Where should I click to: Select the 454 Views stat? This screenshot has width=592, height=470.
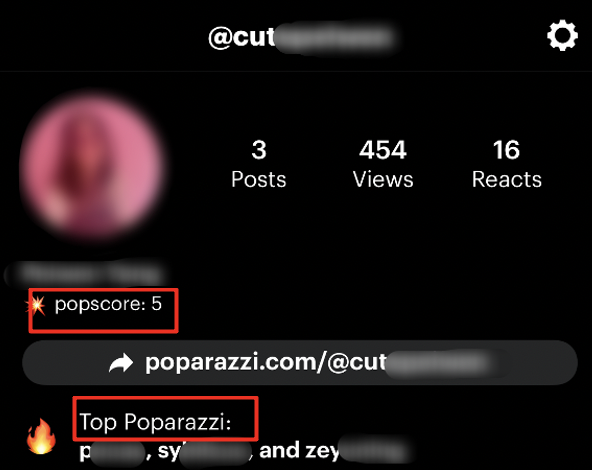click(x=383, y=164)
